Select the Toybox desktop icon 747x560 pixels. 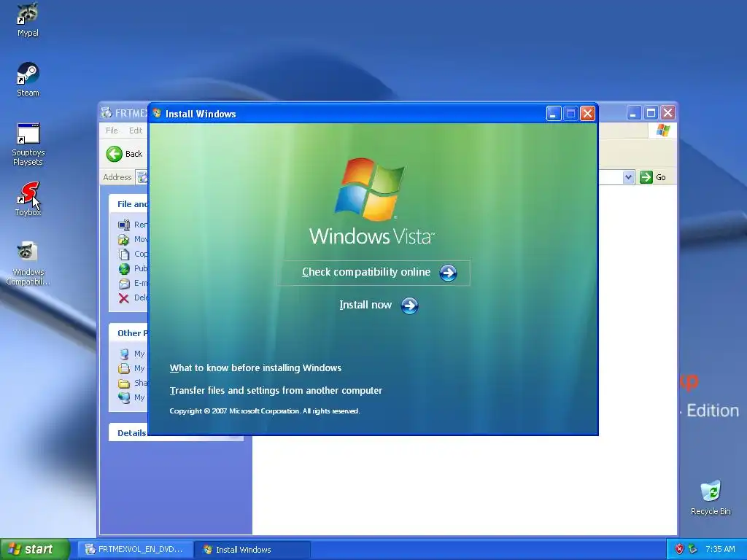tap(28, 199)
